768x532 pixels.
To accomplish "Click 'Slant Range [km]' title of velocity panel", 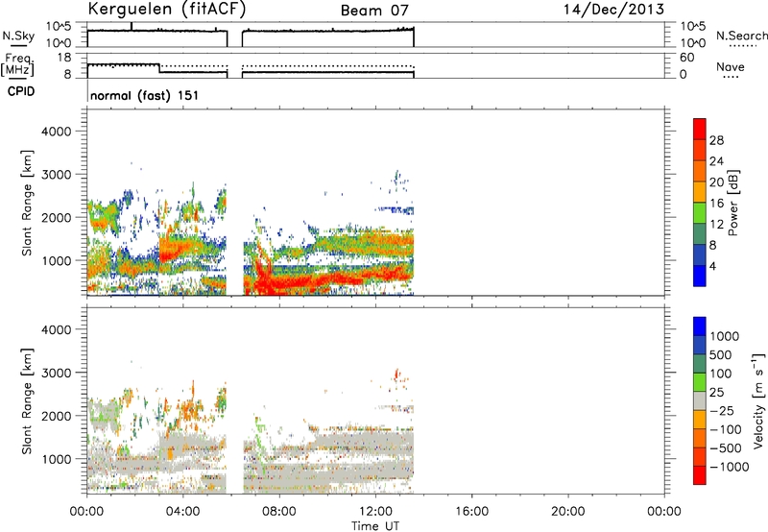I will [27, 401].
